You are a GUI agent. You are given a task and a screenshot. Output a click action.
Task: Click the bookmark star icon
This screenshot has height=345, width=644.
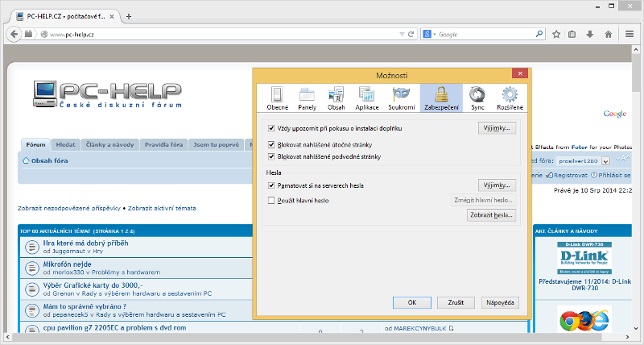coord(554,35)
